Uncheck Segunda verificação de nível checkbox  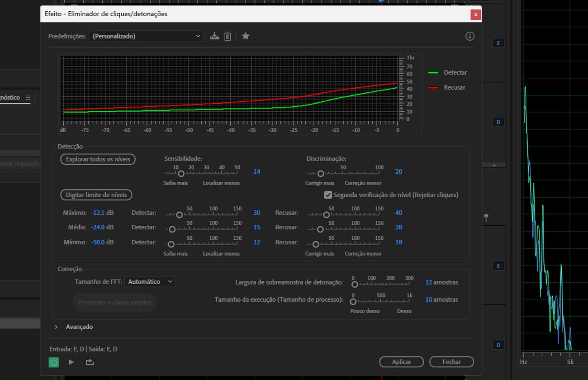[x=328, y=195]
